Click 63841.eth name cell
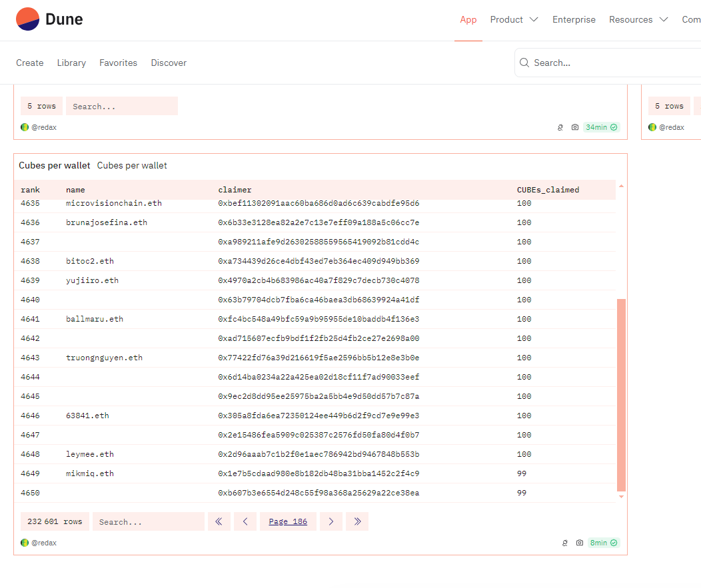 click(x=87, y=416)
